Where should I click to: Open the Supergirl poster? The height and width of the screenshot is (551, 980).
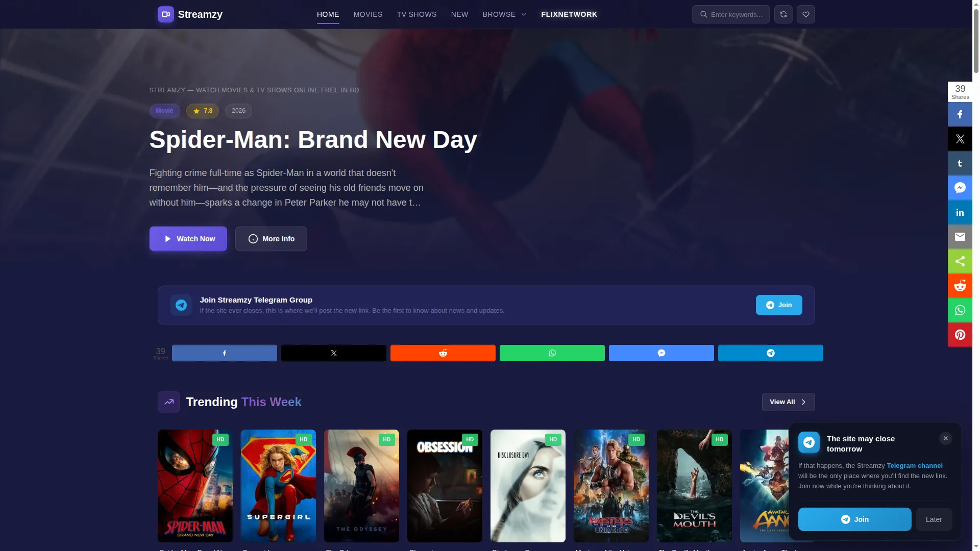point(278,486)
